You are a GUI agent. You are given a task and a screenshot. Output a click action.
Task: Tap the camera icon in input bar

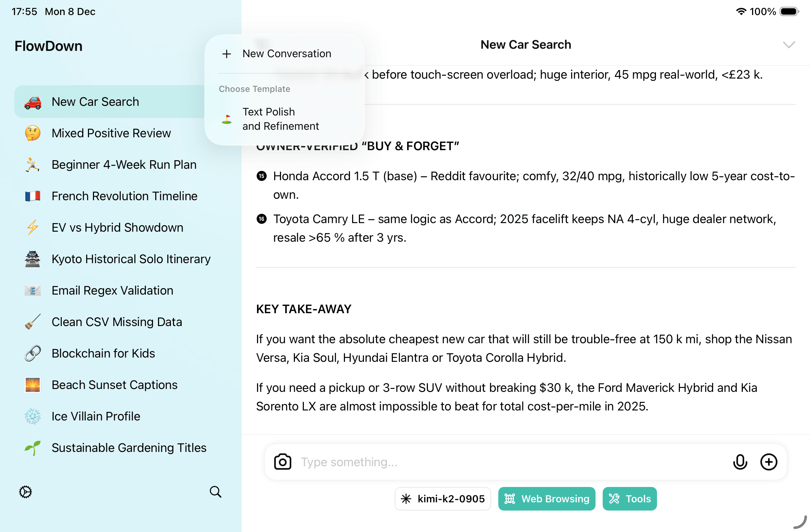pyautogui.click(x=282, y=462)
